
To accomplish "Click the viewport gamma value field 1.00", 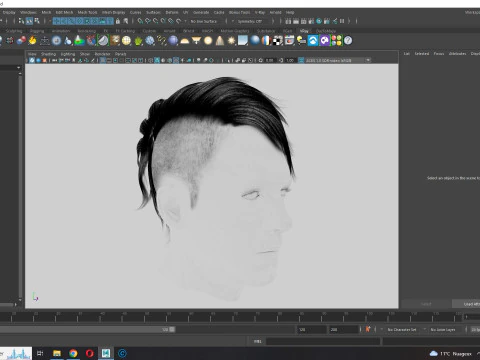I will (290, 60).
